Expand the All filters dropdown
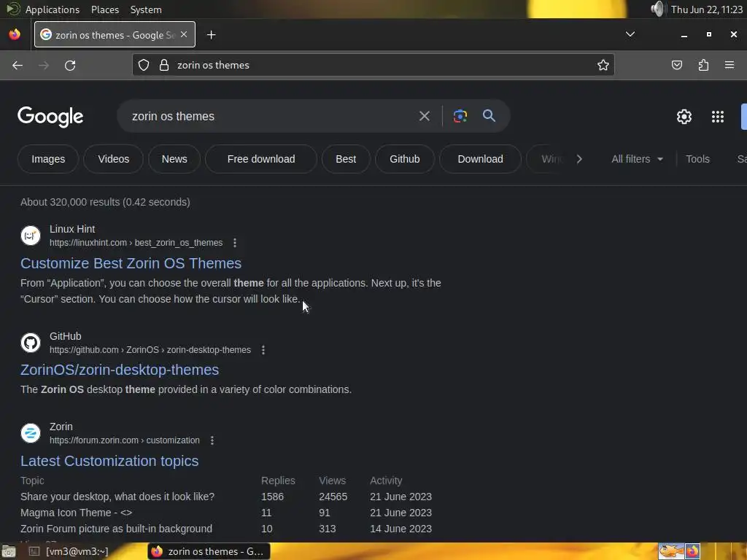The height and width of the screenshot is (560, 747). click(x=637, y=159)
